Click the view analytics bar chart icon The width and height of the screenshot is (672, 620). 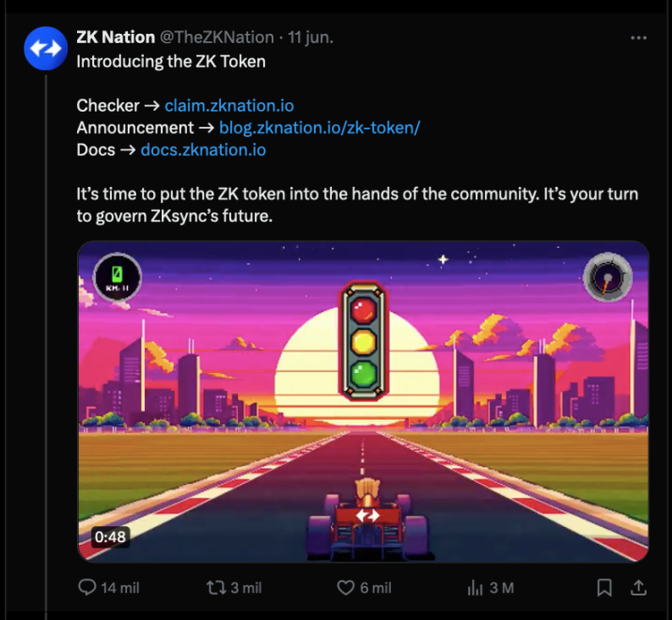tap(475, 588)
